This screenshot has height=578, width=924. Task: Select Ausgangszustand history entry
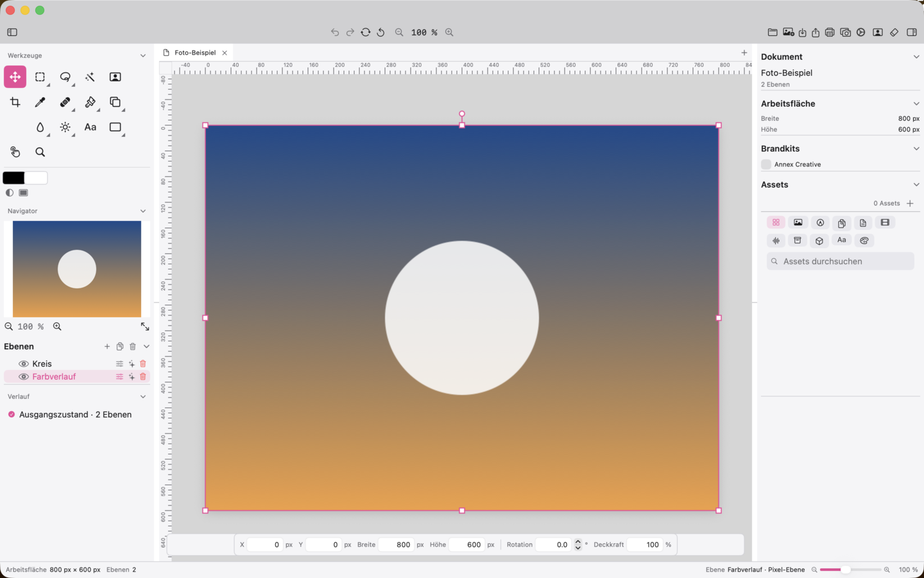click(x=75, y=414)
